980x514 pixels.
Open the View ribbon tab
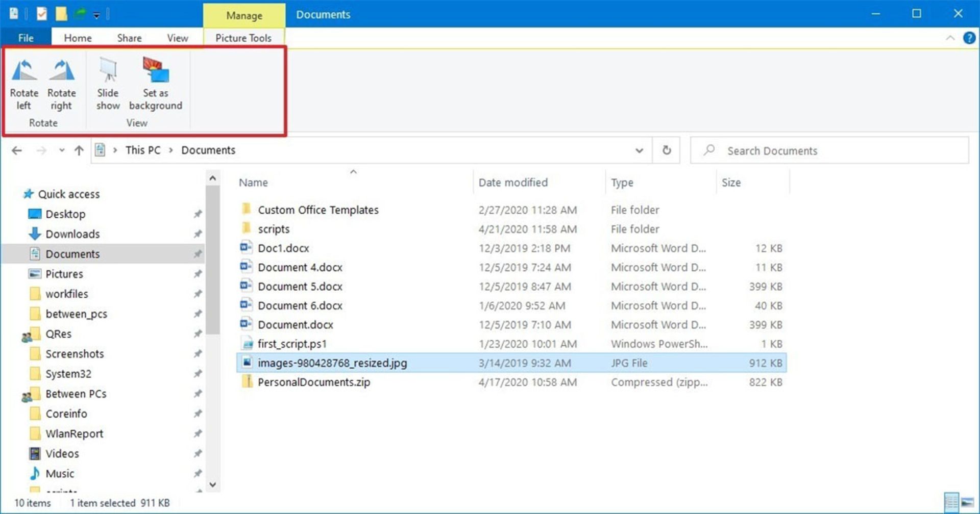pos(177,38)
